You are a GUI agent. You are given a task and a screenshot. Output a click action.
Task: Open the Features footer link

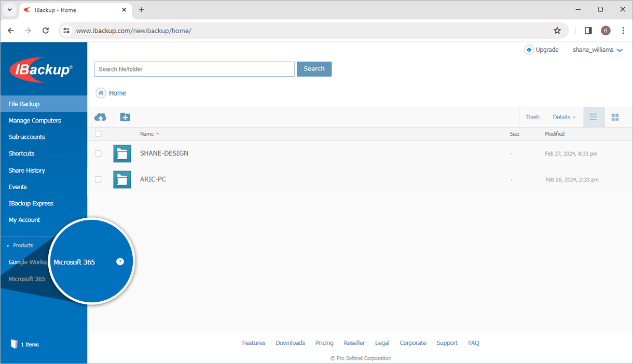pyautogui.click(x=254, y=343)
